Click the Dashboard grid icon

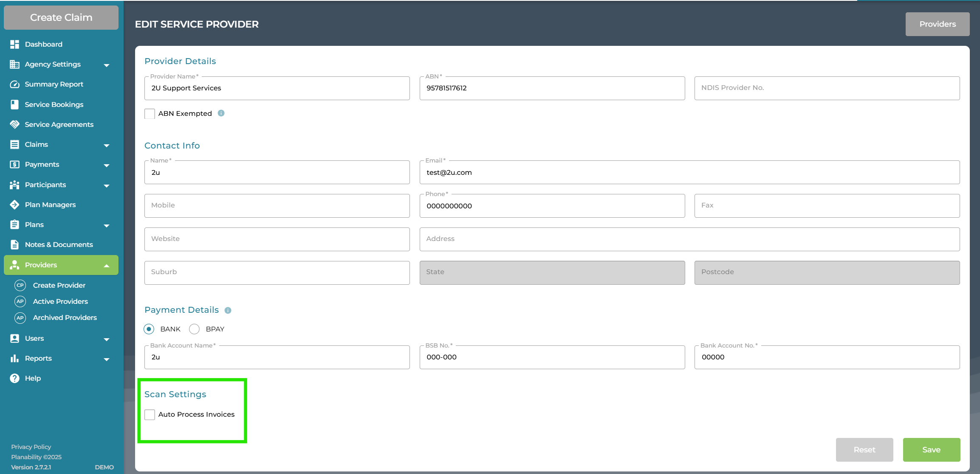(x=14, y=44)
